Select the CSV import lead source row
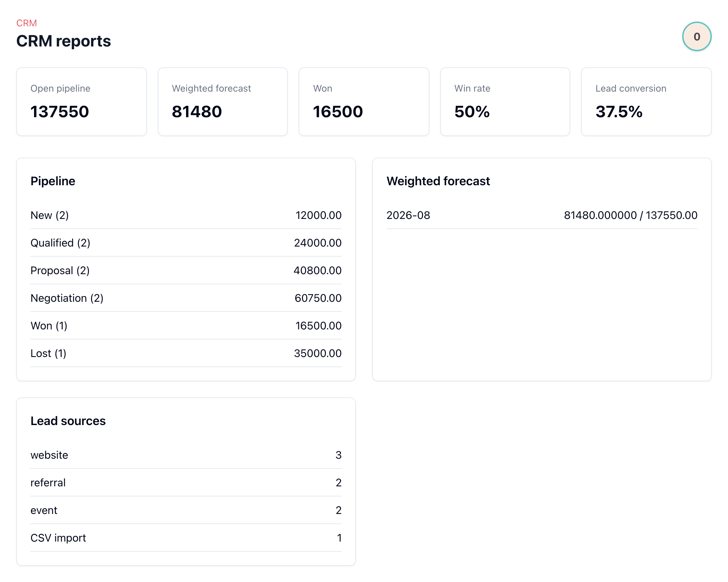The height and width of the screenshot is (582, 728). point(186,538)
